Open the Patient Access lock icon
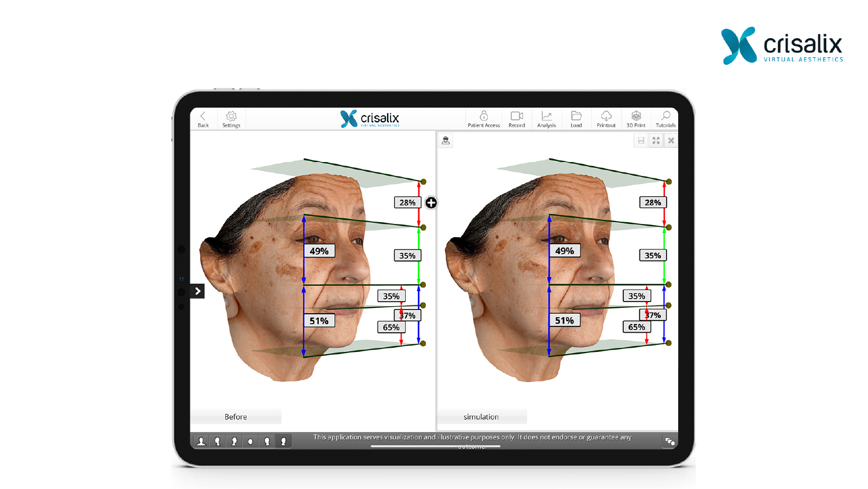Viewport: 868px width, 489px height. pos(484,119)
